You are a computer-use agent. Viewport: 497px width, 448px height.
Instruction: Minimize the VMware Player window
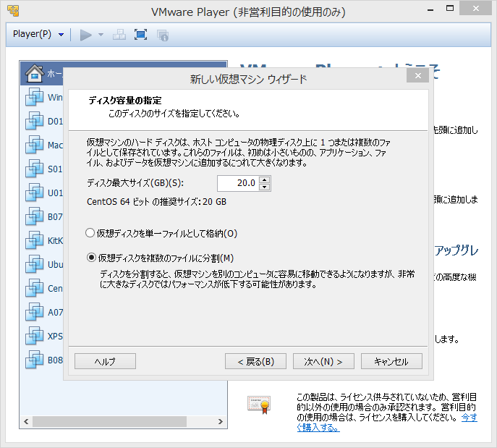pos(430,9)
